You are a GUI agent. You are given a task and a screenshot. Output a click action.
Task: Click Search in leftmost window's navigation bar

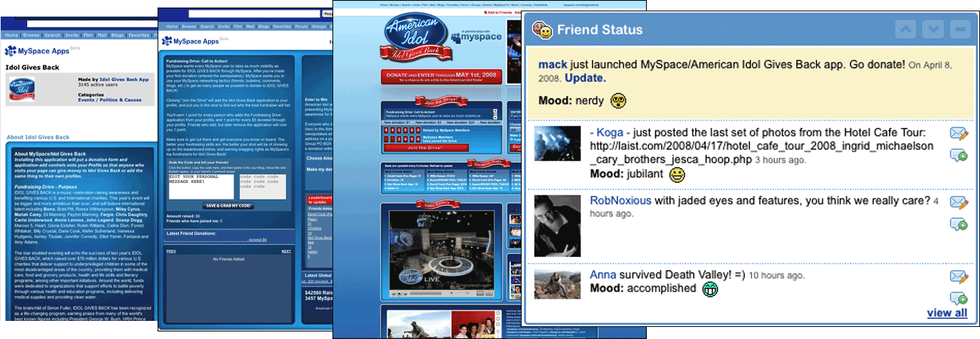point(52,35)
